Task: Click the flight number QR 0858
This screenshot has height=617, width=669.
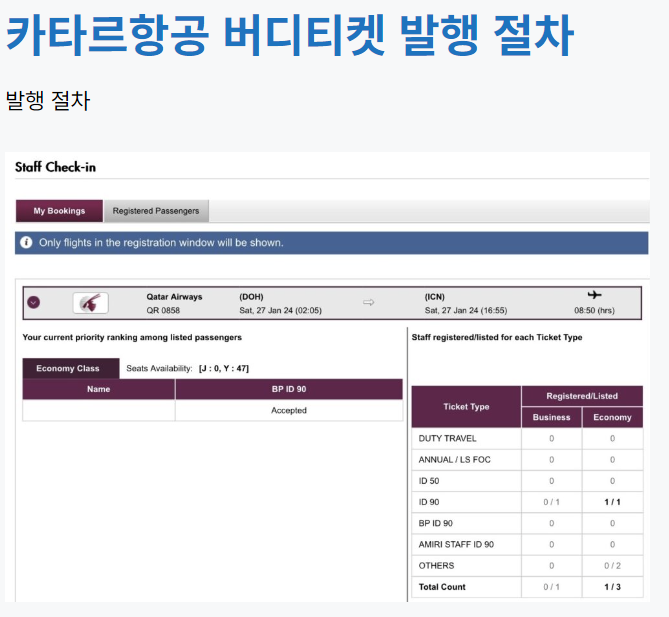Action: point(163,311)
